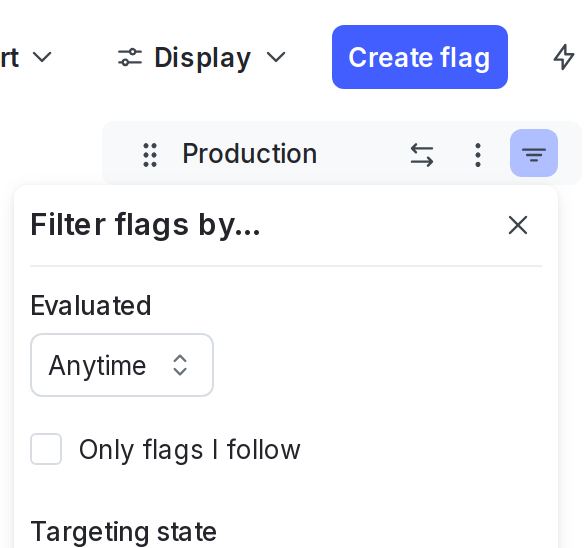584x548 pixels.
Task: Click the Create flag button
Action: [x=420, y=57]
